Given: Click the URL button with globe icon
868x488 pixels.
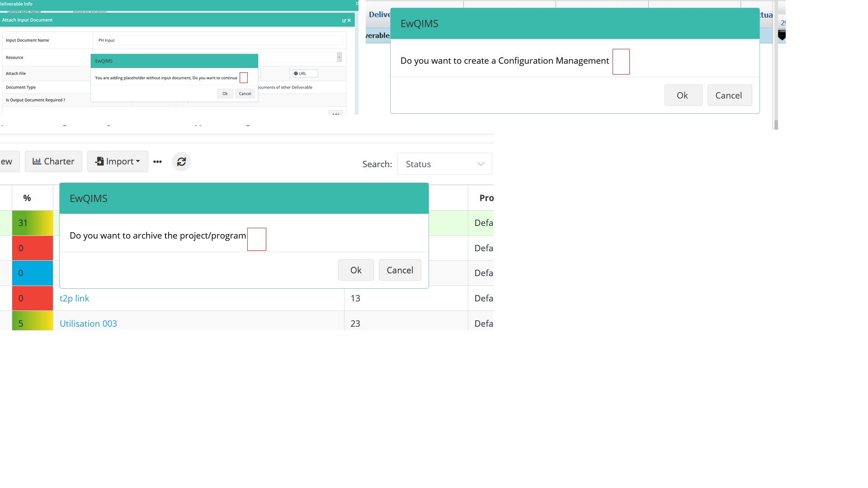Looking at the screenshot, I should (305, 74).
